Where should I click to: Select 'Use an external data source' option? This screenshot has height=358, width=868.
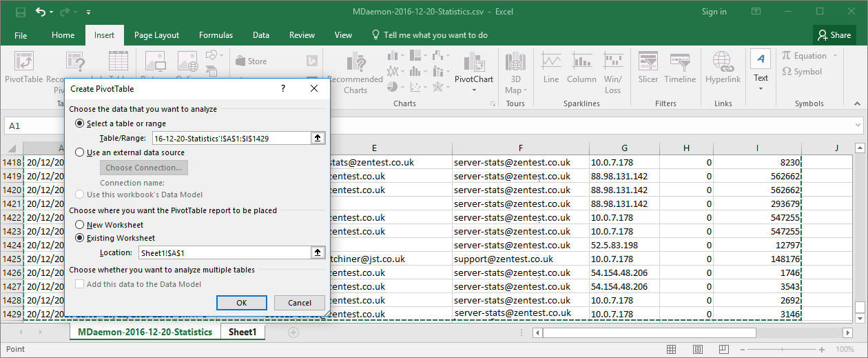coord(80,152)
